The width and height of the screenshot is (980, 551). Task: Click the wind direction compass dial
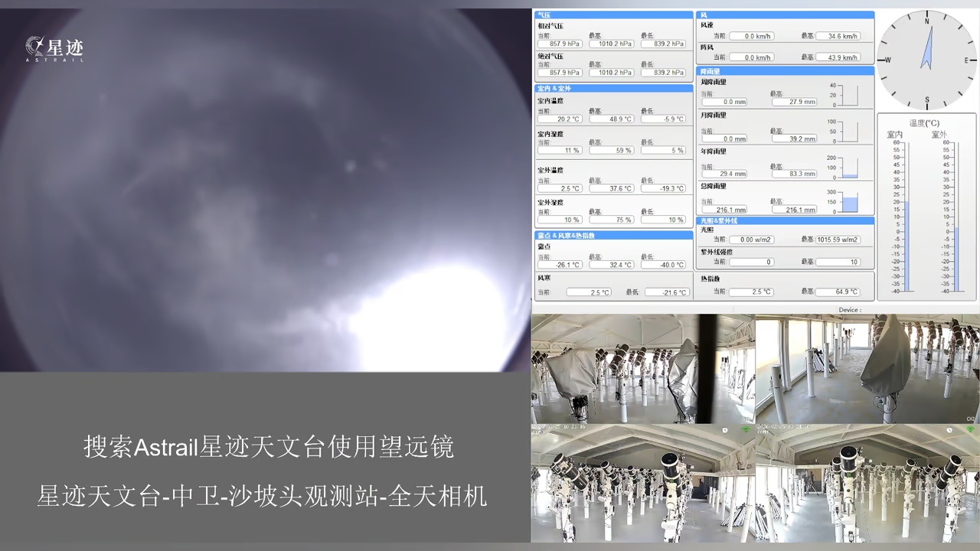coord(926,60)
